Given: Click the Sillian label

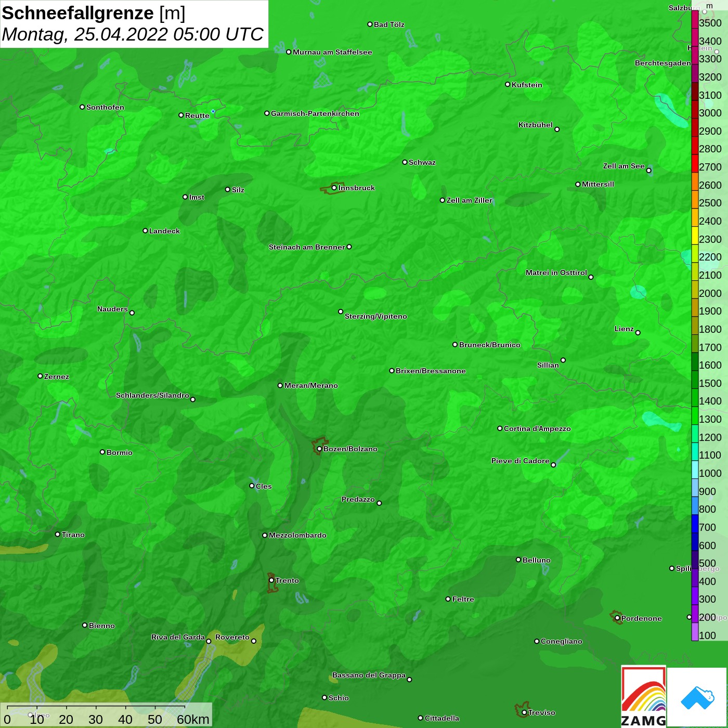Looking at the screenshot, I should 548,365.
